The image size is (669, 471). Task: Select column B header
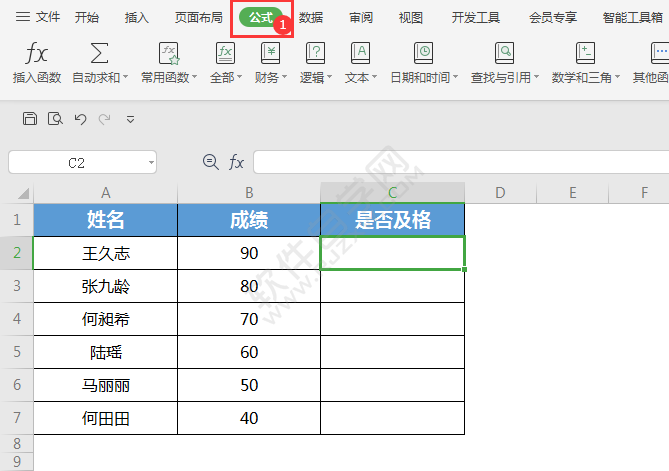tap(249, 193)
